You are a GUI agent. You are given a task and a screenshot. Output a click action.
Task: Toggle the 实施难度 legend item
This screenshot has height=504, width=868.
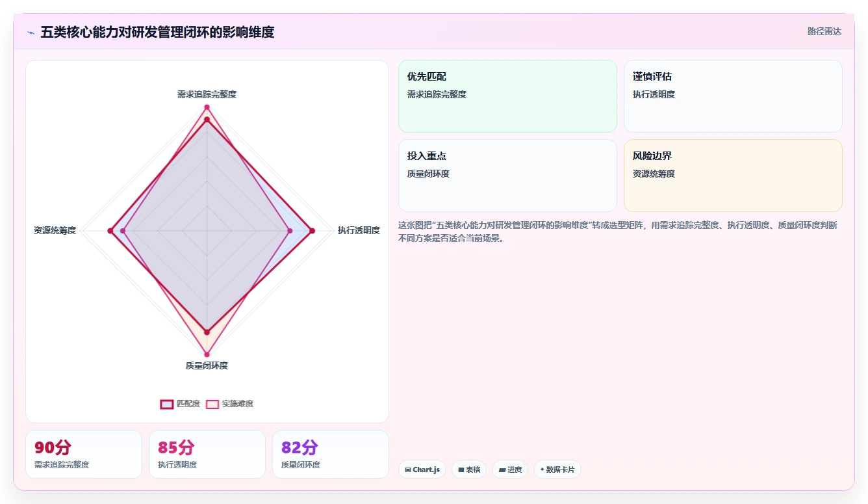(229, 404)
